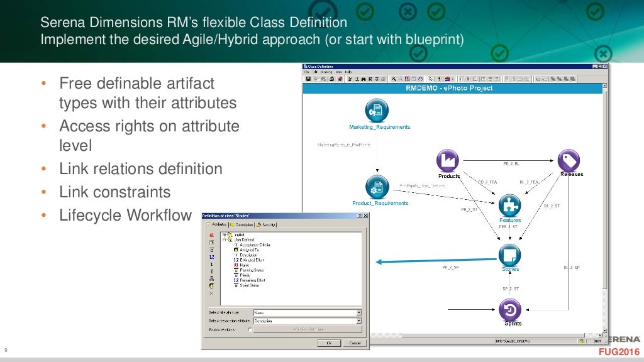
Task: Select the Marketing_Requirements class icon
Action: [377, 111]
